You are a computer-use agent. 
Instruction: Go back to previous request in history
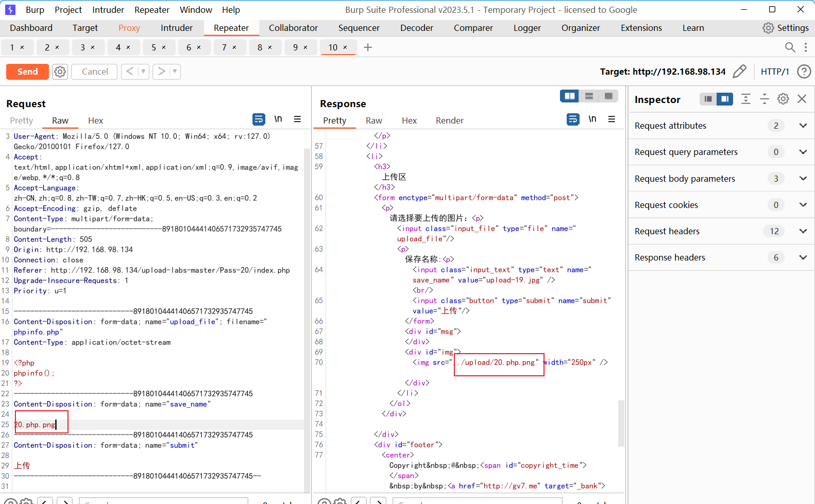pos(130,72)
